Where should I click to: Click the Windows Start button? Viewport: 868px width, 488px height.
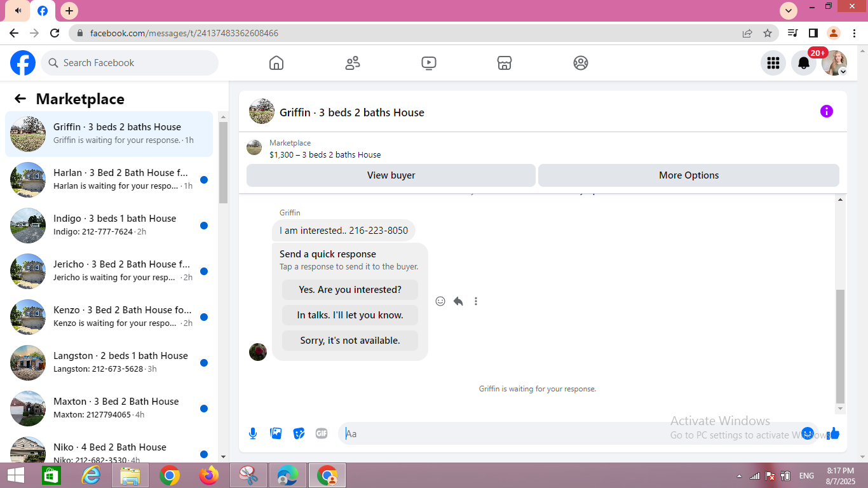(x=15, y=475)
